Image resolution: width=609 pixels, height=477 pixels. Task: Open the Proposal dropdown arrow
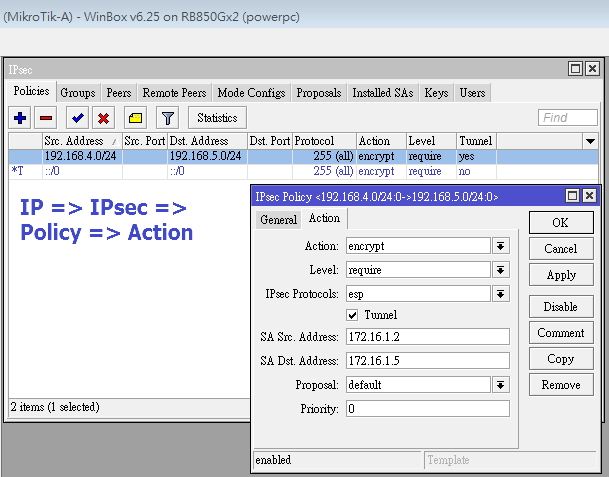(x=501, y=385)
